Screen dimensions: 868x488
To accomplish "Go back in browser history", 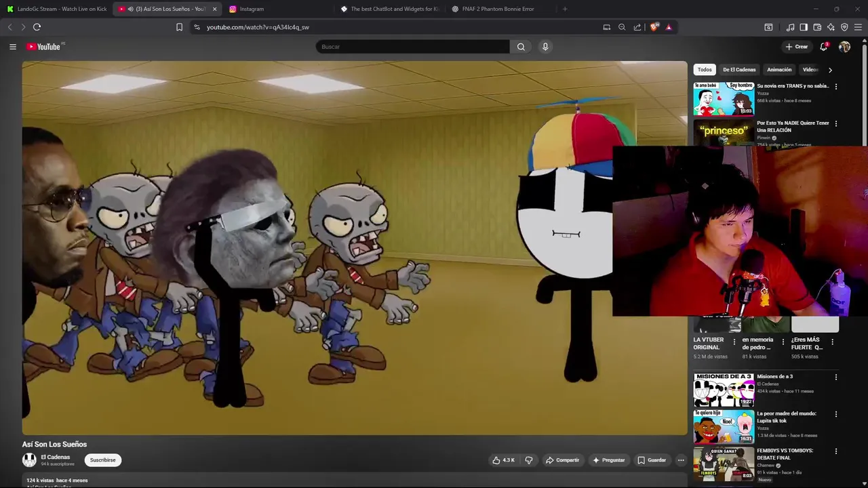I will [9, 27].
